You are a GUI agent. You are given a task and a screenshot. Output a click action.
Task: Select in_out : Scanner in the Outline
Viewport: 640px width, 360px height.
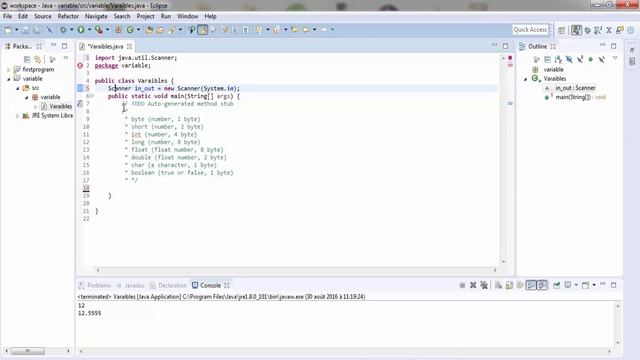pyautogui.click(x=575, y=88)
